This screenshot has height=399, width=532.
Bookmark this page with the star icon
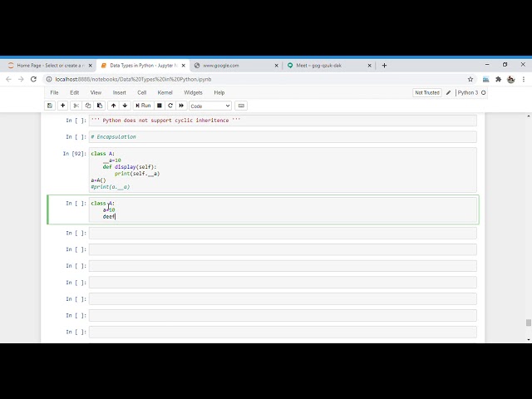(470, 79)
